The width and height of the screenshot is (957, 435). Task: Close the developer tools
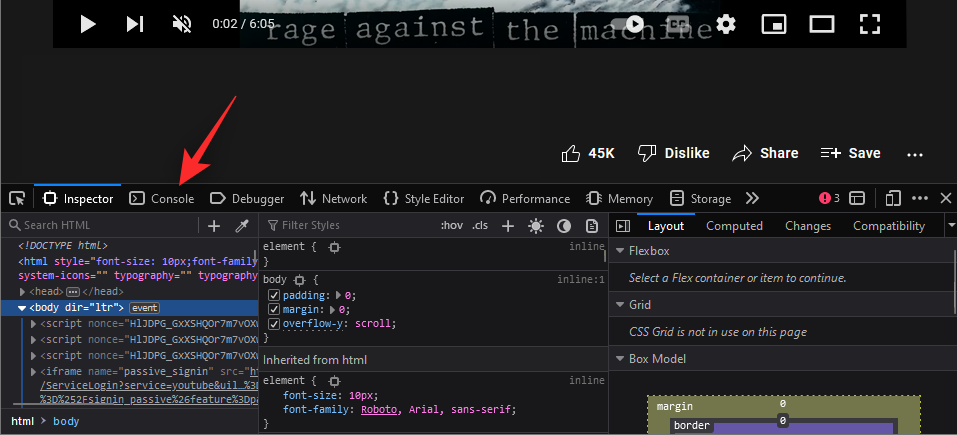pos(945,198)
